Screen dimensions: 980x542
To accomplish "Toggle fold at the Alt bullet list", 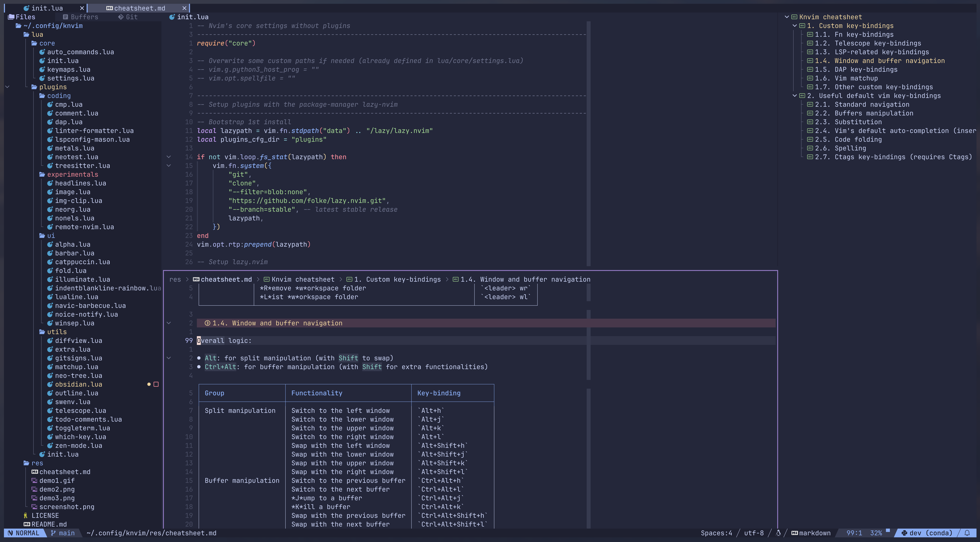I will click(169, 358).
